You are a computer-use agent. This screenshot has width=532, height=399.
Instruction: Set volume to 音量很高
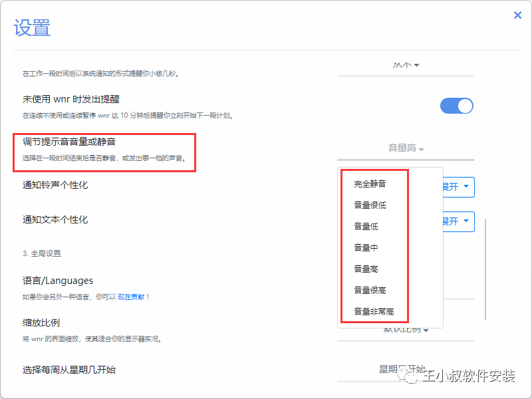[370, 290]
